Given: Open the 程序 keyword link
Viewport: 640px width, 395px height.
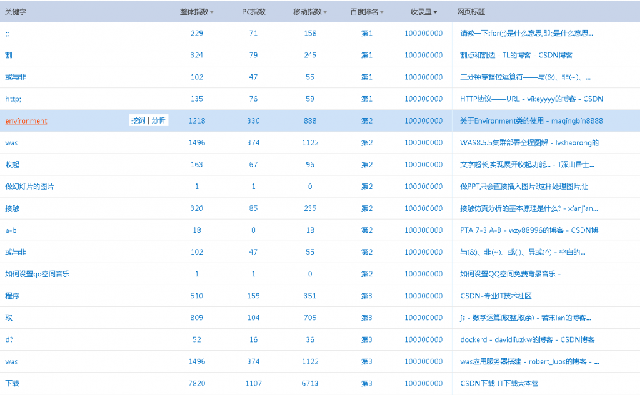Looking at the screenshot, I should 12,296.
